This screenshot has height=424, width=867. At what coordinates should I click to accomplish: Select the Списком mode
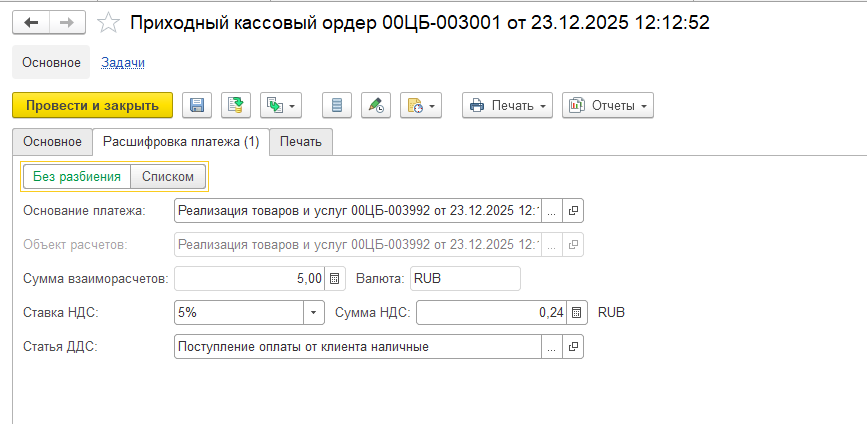pyautogui.click(x=168, y=177)
